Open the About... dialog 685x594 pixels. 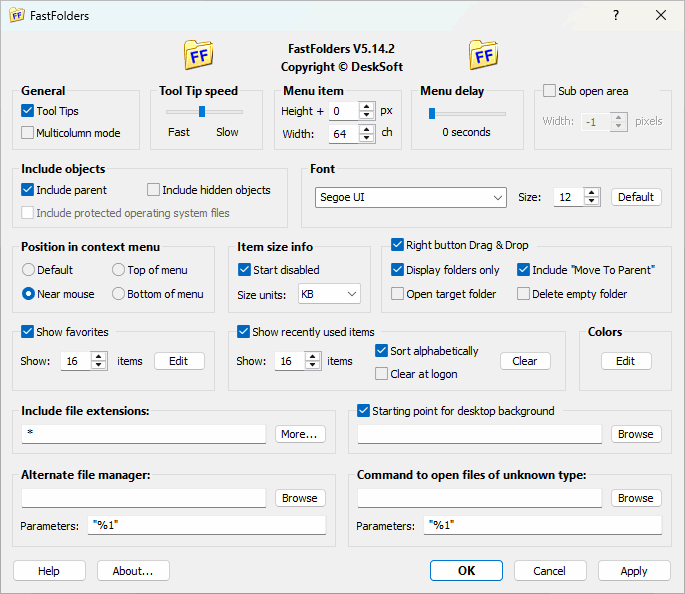[133, 571]
